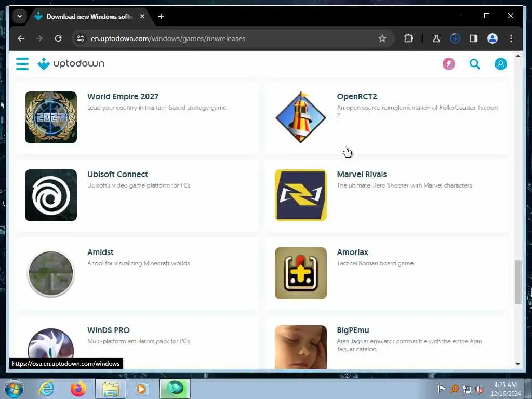Image resolution: width=532 pixels, height=399 pixels.
Task: Toggle the browser side panel
Action: (474, 38)
